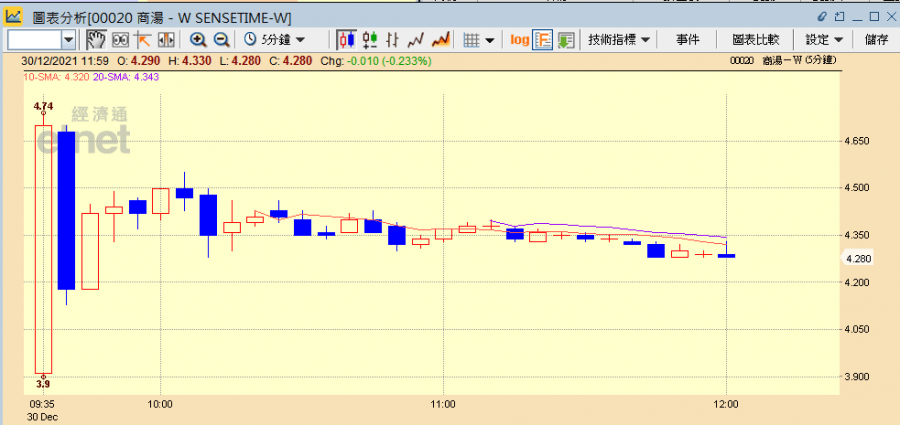Toggle log scale for the chart

pyautogui.click(x=520, y=40)
